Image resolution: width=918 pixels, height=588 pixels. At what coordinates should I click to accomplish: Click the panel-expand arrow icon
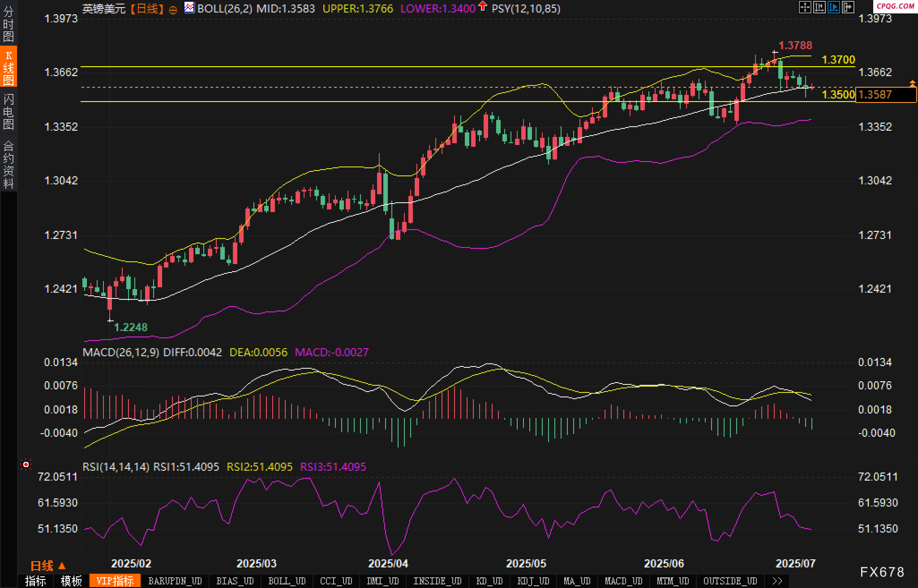(x=848, y=7)
